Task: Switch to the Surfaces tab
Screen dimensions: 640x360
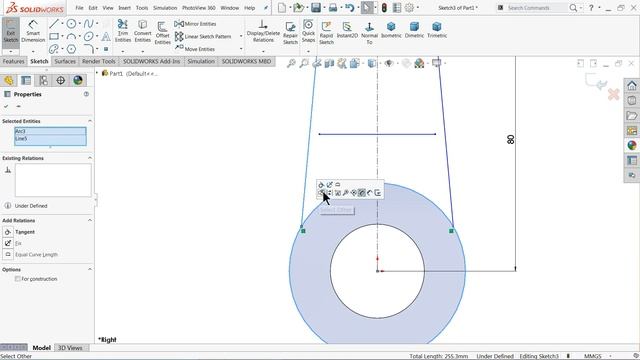Action: (x=65, y=61)
